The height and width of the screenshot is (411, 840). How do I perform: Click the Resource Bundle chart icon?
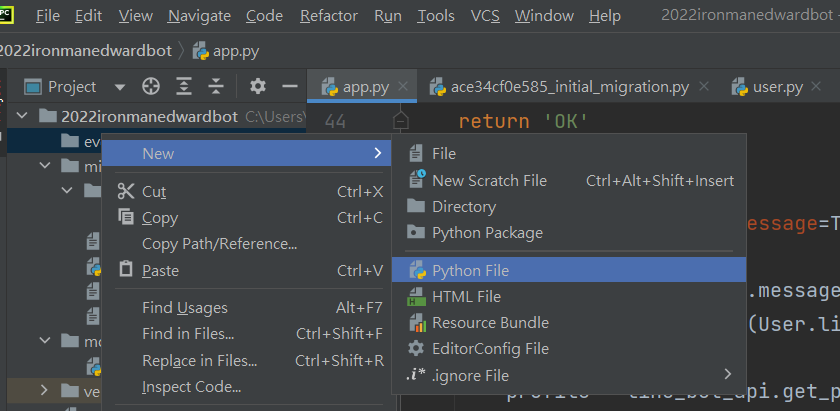[x=417, y=323]
